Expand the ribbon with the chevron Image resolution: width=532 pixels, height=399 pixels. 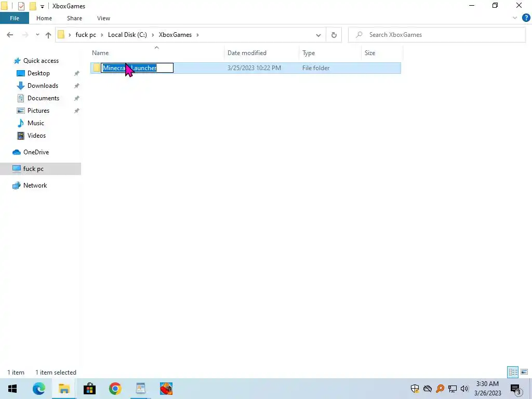pos(515,18)
